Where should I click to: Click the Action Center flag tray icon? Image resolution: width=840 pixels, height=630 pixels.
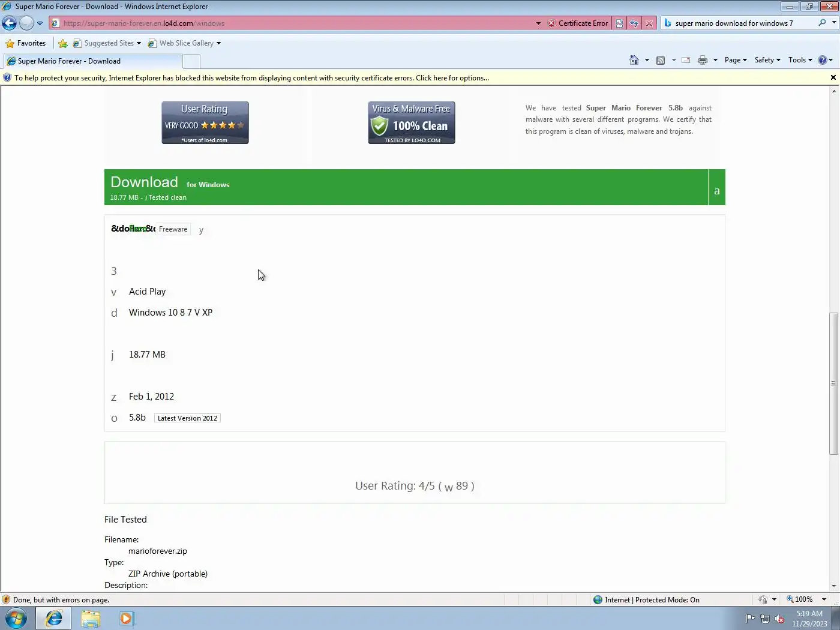pyautogui.click(x=750, y=619)
